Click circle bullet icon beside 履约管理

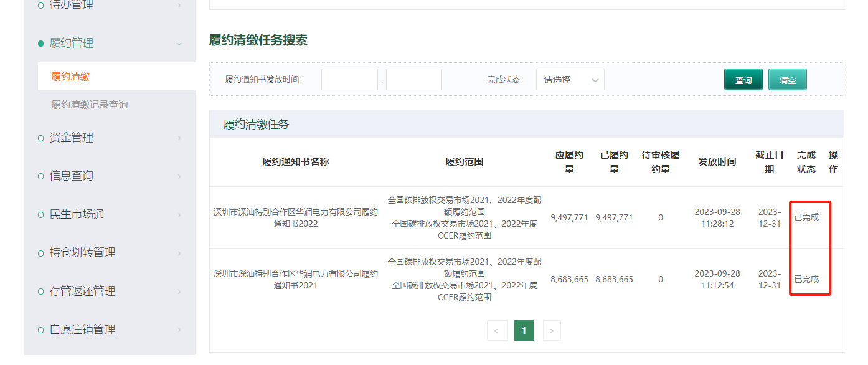[x=41, y=44]
